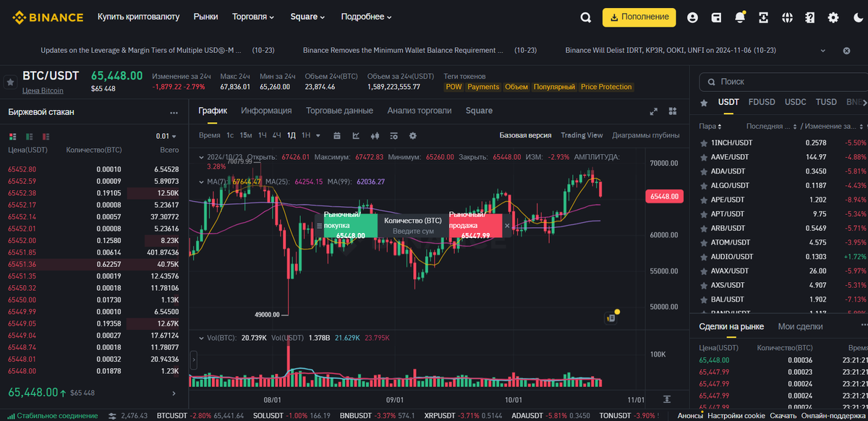Open Онлайн-поддержка chat in the footer
The width and height of the screenshot is (868, 421).
click(835, 416)
